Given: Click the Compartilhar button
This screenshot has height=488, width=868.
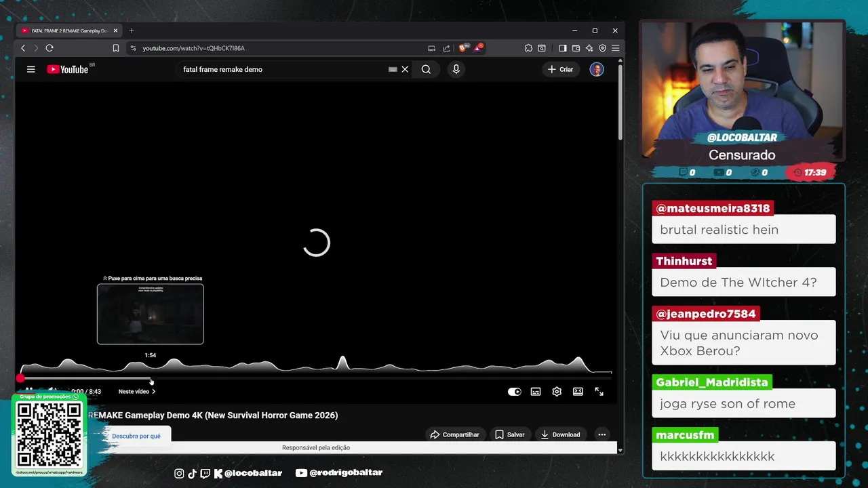Looking at the screenshot, I should (x=454, y=434).
